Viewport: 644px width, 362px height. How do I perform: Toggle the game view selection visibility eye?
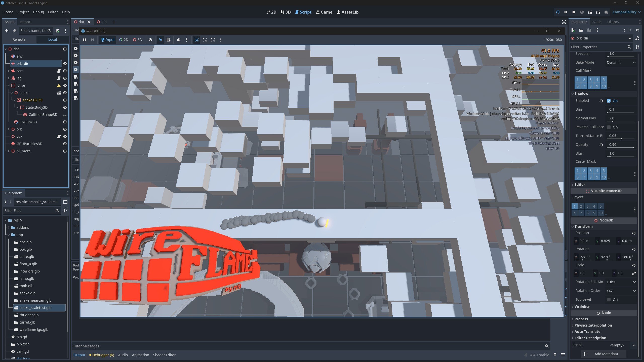[150, 40]
